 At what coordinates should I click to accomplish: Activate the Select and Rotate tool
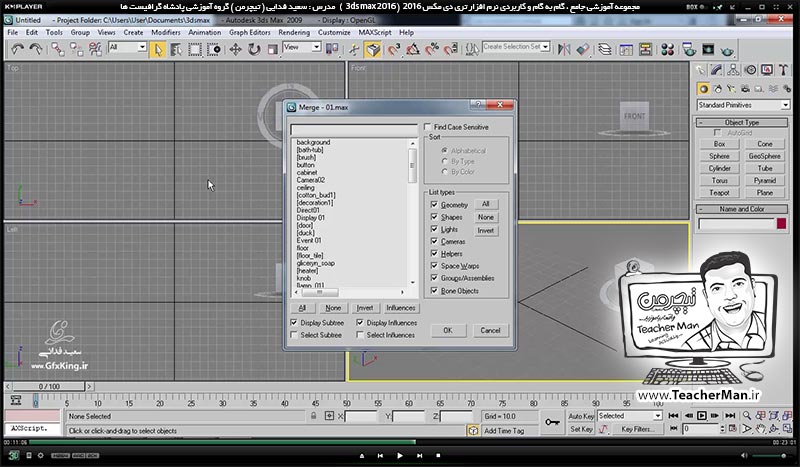tap(254, 50)
